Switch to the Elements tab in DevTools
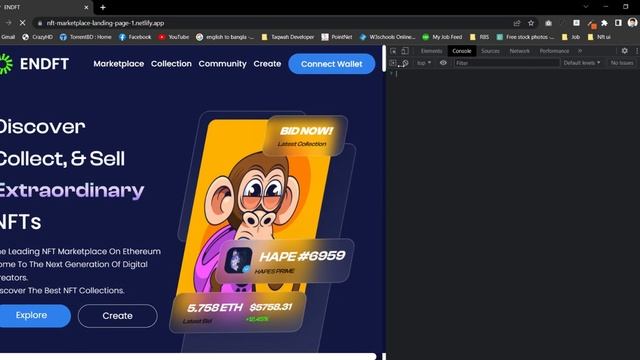Viewport: 640px width, 360px height. click(x=431, y=51)
